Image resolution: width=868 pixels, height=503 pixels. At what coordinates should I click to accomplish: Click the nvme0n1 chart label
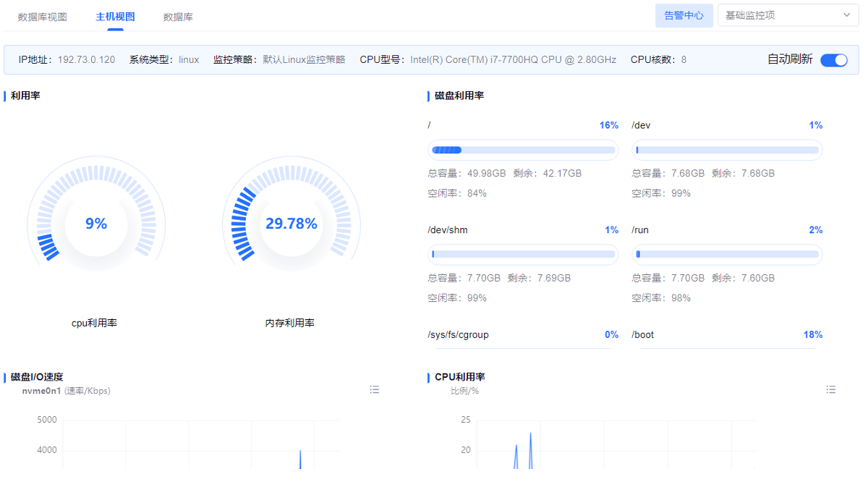43,391
